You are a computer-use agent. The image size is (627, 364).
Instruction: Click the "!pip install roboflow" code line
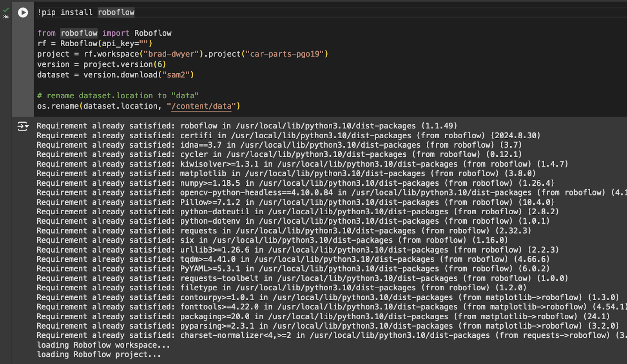point(86,13)
